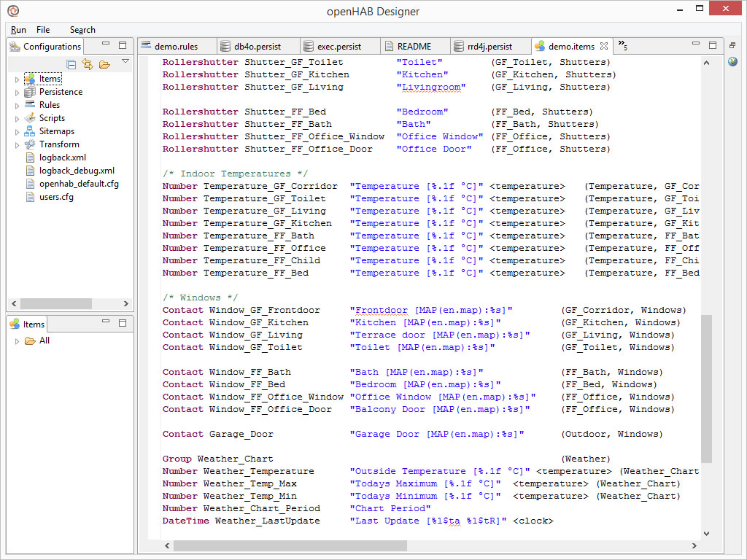Click editor horizontal scroll right arrow
The image size is (747, 560).
(x=694, y=545)
